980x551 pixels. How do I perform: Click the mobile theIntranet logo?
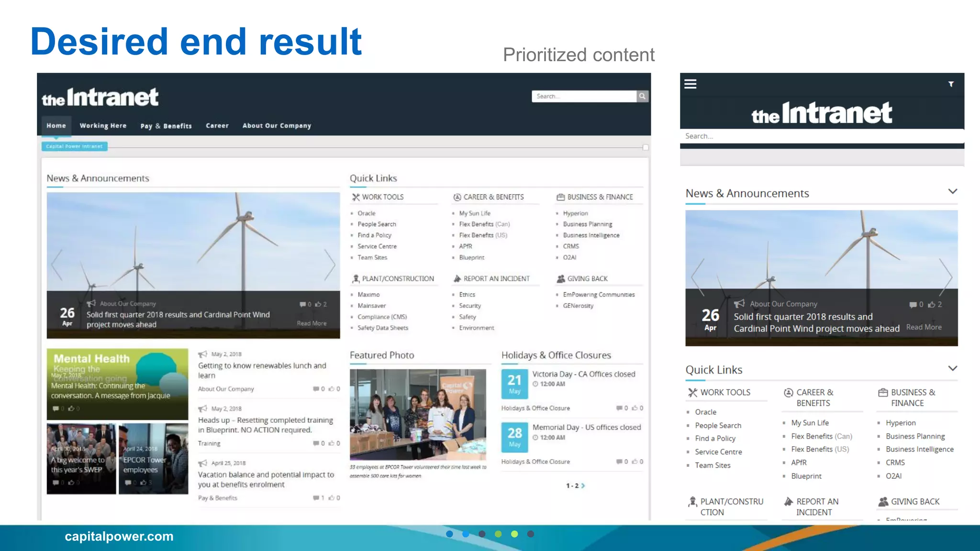click(x=822, y=113)
